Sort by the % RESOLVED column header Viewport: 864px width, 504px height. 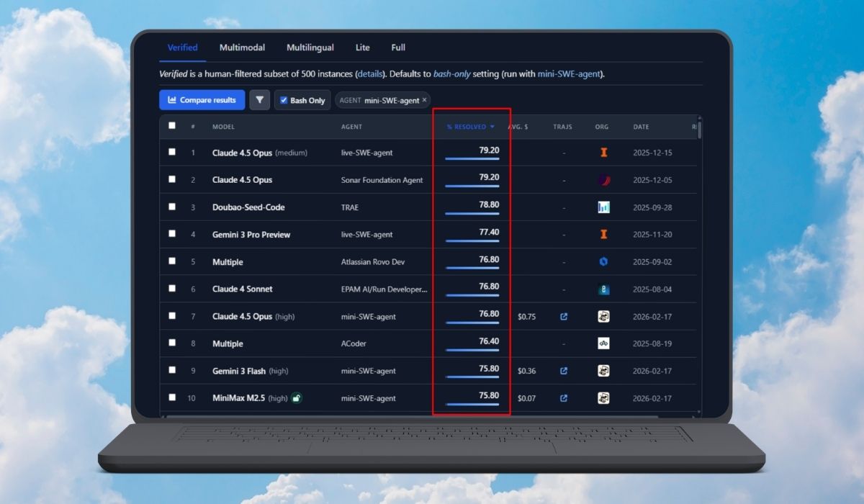click(x=471, y=127)
